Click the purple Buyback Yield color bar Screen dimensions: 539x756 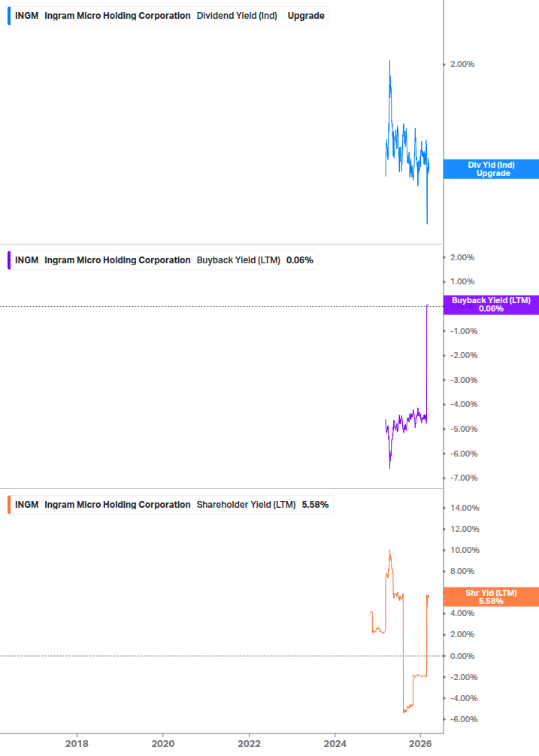click(8, 260)
